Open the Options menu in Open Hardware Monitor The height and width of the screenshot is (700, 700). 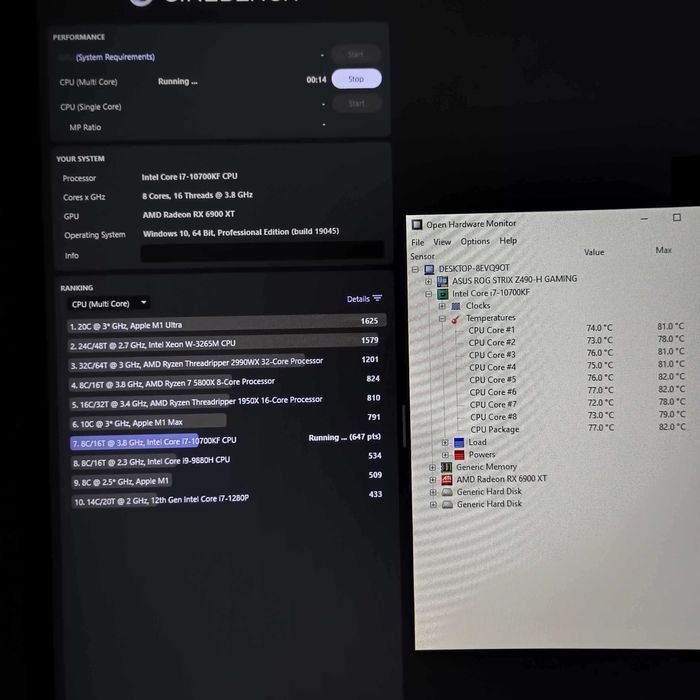click(475, 241)
